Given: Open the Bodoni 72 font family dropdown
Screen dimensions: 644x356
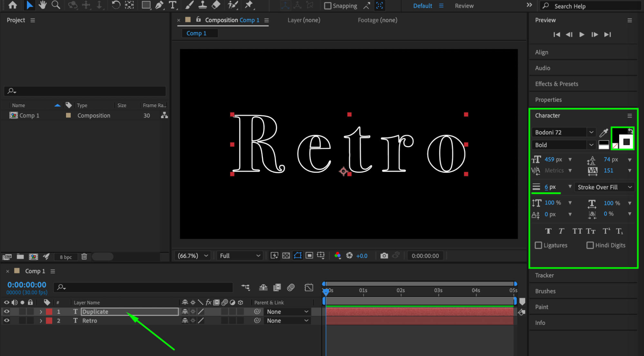Looking at the screenshot, I should [563, 132].
